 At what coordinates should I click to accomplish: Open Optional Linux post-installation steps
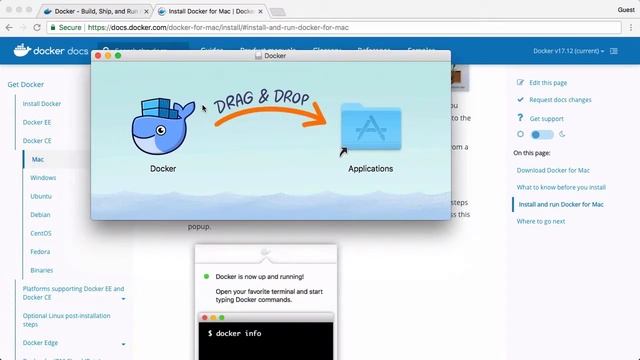67,320
